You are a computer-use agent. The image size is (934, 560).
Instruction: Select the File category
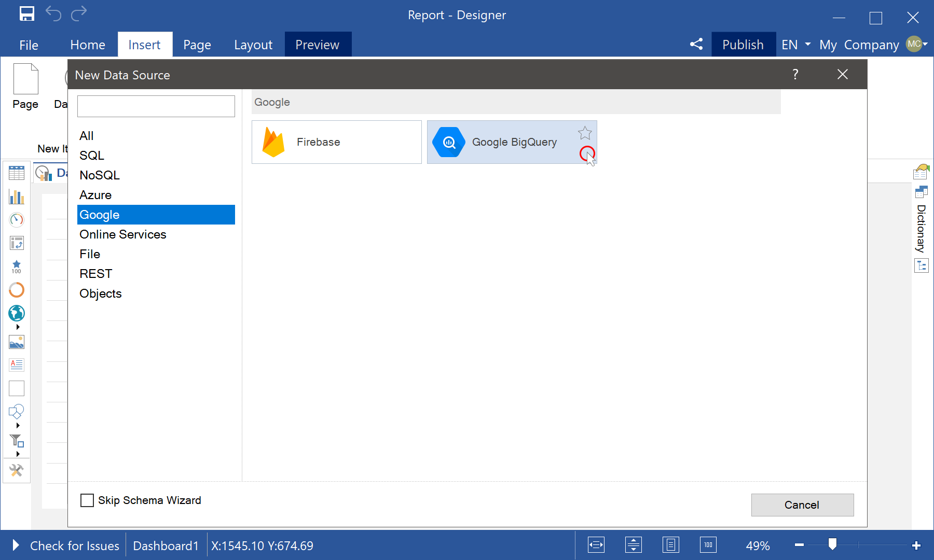click(156, 254)
